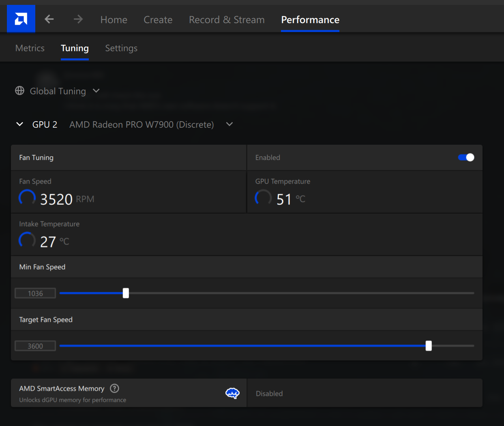Open the AMD Radeon PRO W7900 selector
Screen dimensions: 504x426
click(x=229, y=124)
